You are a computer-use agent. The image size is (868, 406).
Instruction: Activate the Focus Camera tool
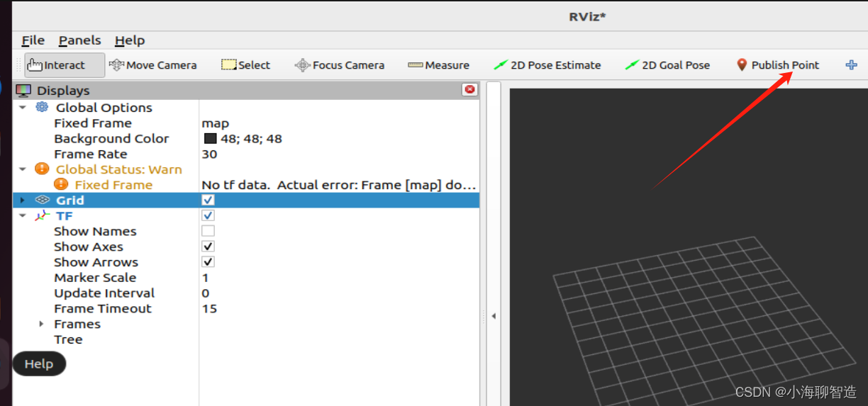point(340,65)
